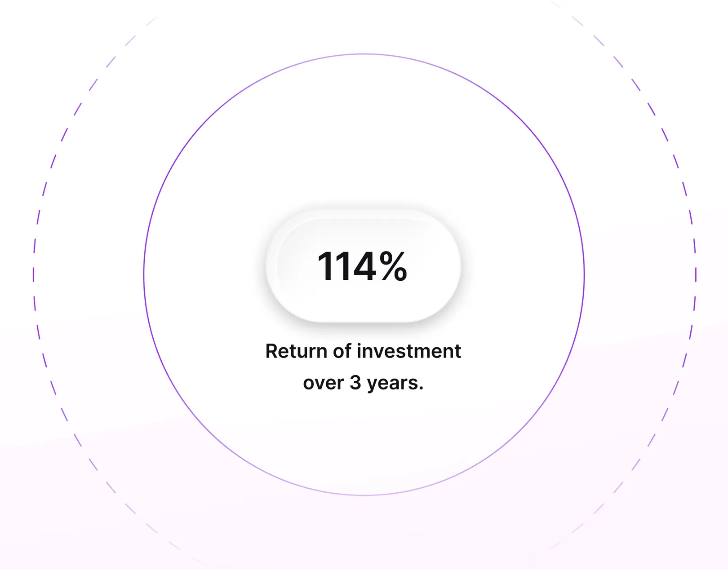Click bottom of the solid purple circle
The width and height of the screenshot is (728, 570).
pos(364,495)
